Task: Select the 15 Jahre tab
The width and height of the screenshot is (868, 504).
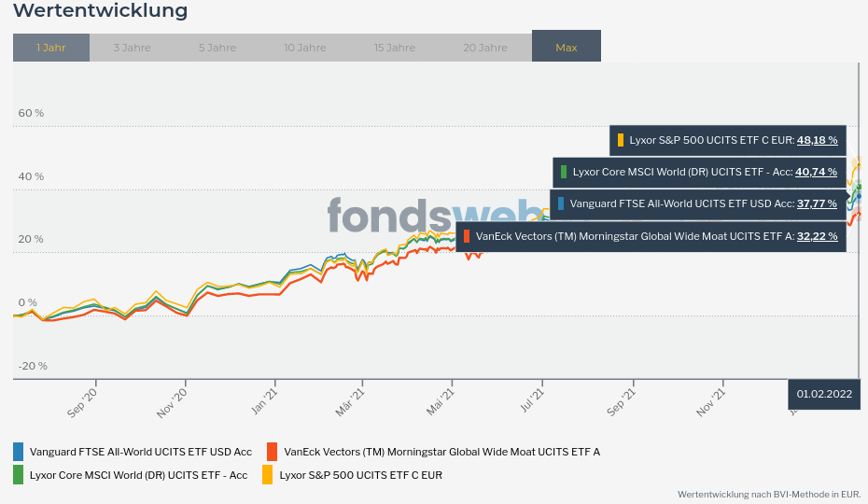Action: (395, 48)
